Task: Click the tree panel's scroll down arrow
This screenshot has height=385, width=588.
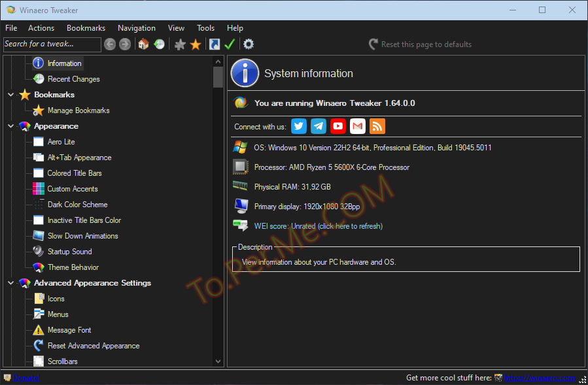Action: pos(218,361)
